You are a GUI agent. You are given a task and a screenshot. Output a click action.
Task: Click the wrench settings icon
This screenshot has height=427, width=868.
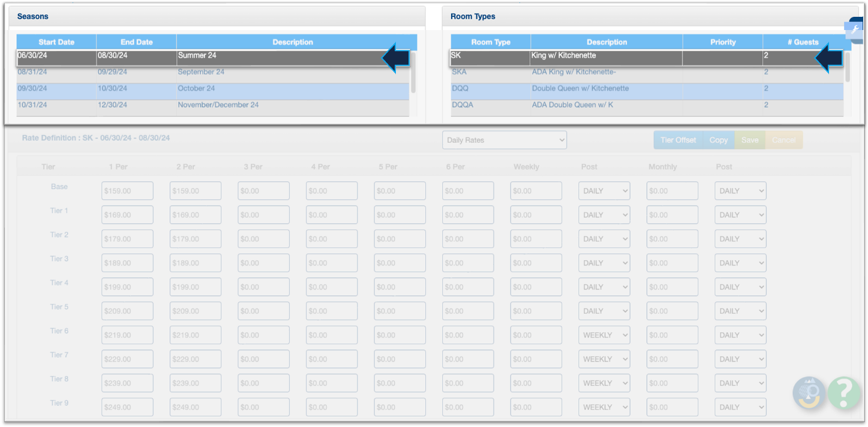click(x=855, y=29)
